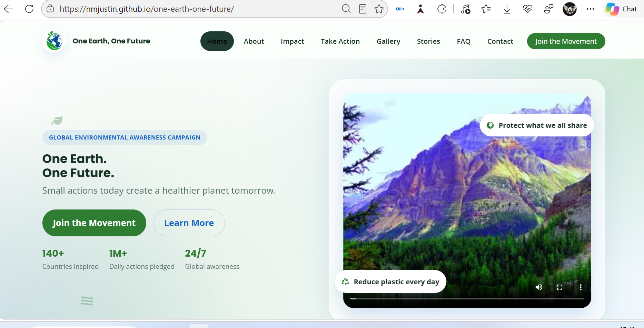Open immersive reader icon in address bar
Image resolution: width=644 pixels, height=328 pixels.
(x=363, y=9)
